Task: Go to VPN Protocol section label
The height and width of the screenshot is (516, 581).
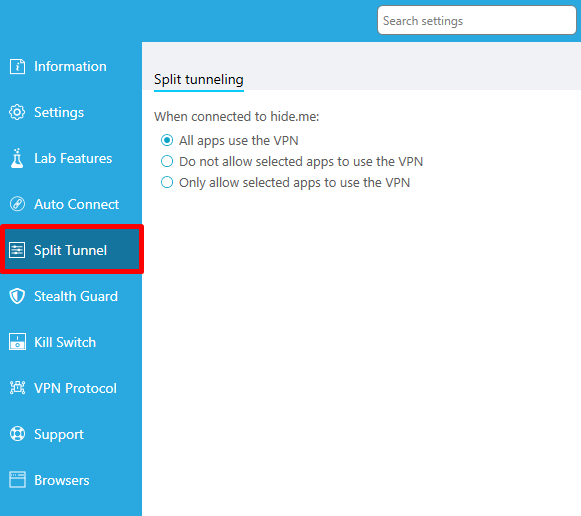Action: [x=76, y=388]
